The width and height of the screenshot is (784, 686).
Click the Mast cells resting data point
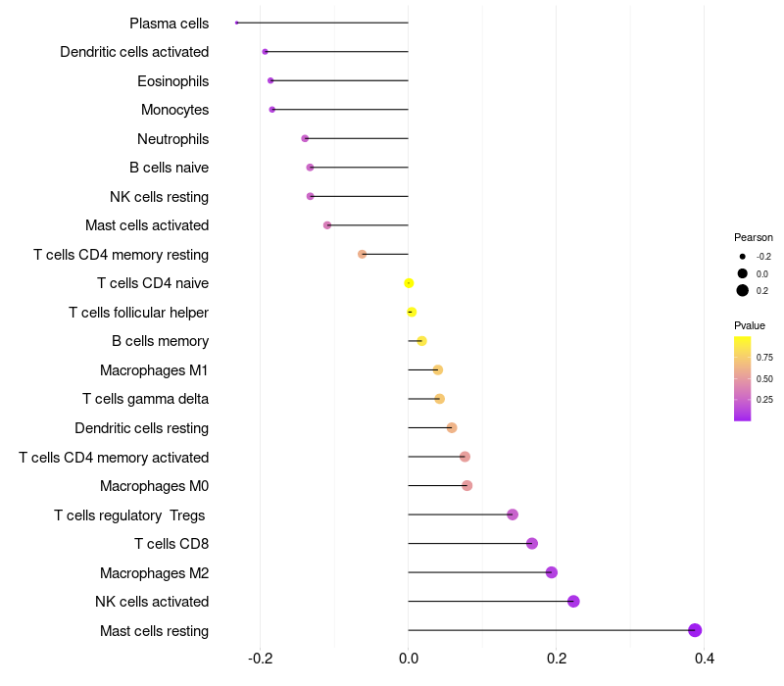click(x=695, y=630)
